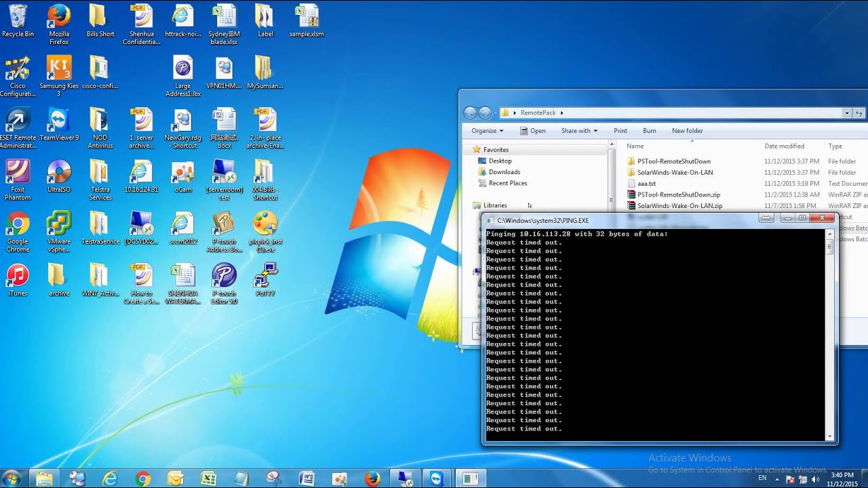Select Downloads in Favorites sidebar
Viewport: 868px width, 488px height.
pyautogui.click(x=504, y=172)
